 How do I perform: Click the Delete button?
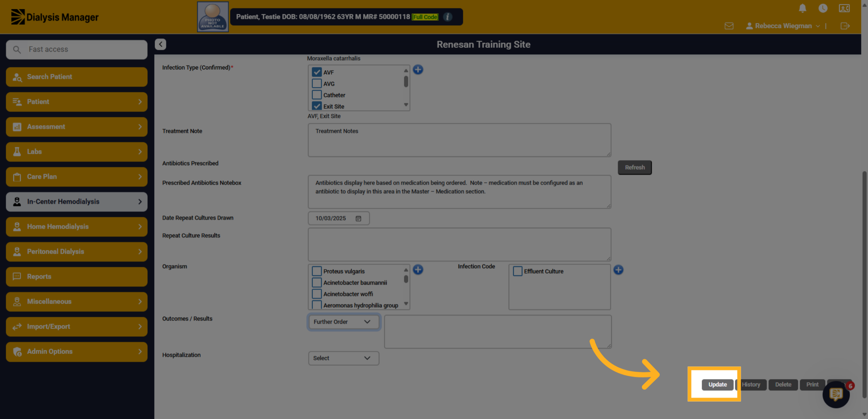(x=783, y=385)
